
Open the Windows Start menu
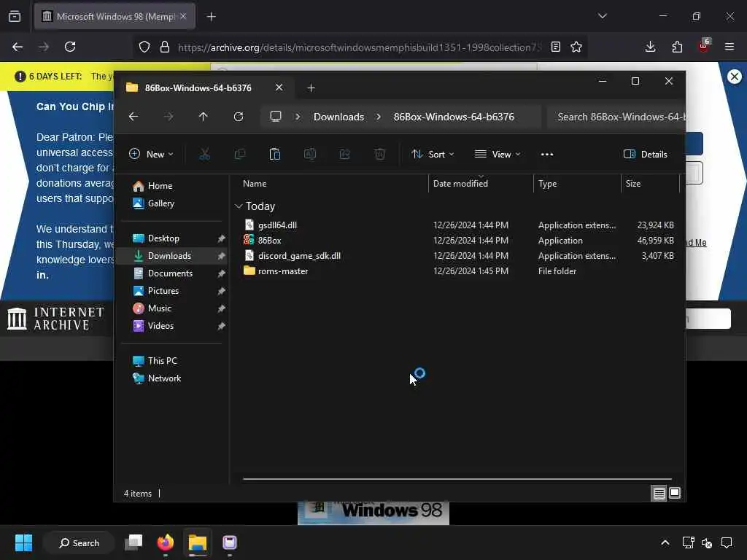pos(23,542)
